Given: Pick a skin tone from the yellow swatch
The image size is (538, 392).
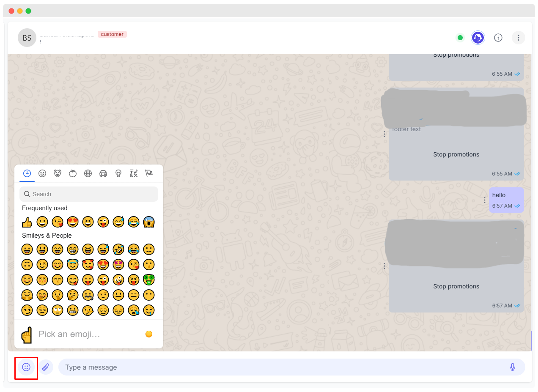Looking at the screenshot, I should click(148, 334).
